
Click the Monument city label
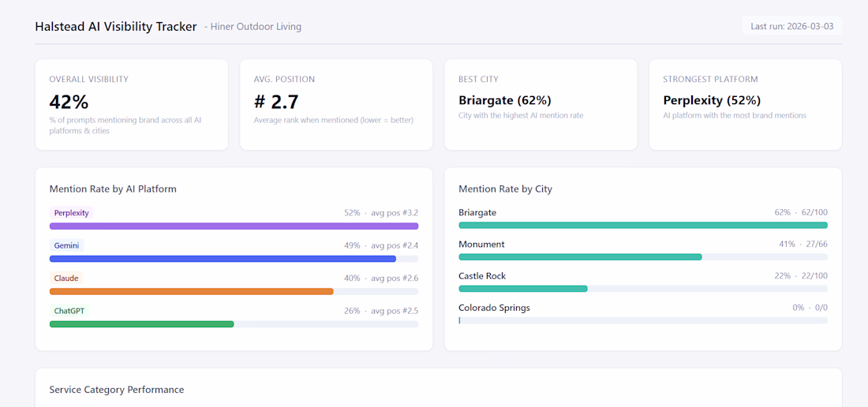coord(481,245)
